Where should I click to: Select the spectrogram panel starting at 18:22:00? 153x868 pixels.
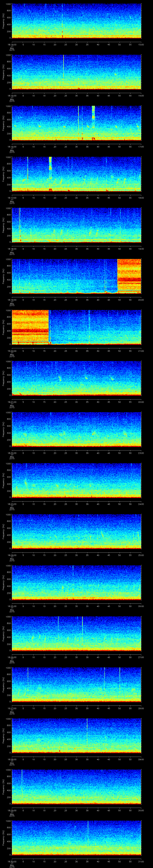click(76, 429)
